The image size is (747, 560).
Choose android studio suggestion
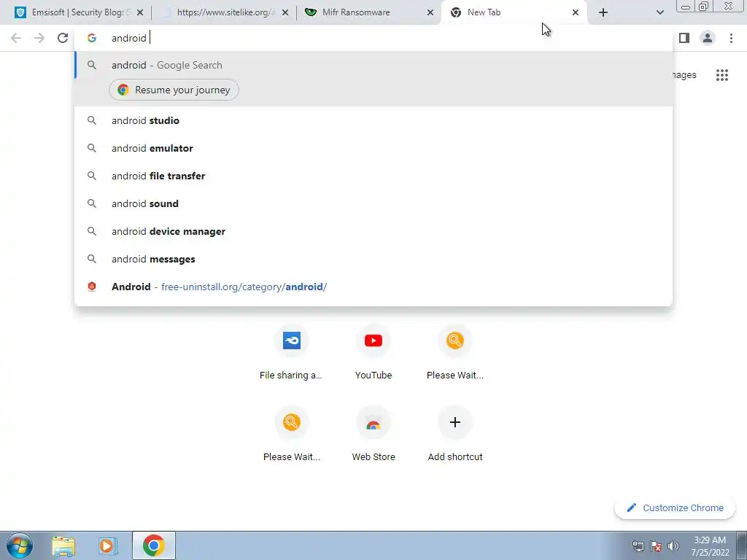tap(373, 120)
